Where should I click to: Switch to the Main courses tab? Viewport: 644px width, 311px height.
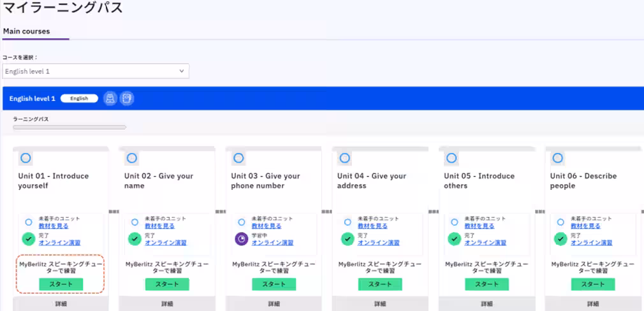pos(26,31)
